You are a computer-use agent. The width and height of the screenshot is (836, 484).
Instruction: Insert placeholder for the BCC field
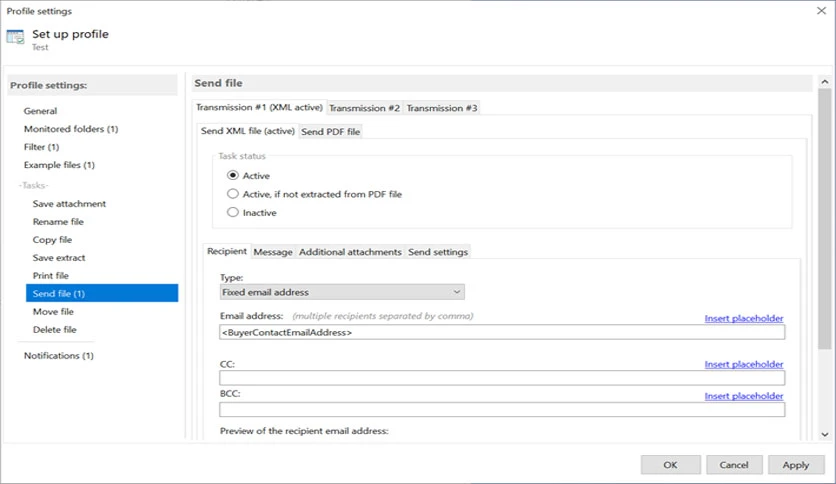tap(744, 396)
